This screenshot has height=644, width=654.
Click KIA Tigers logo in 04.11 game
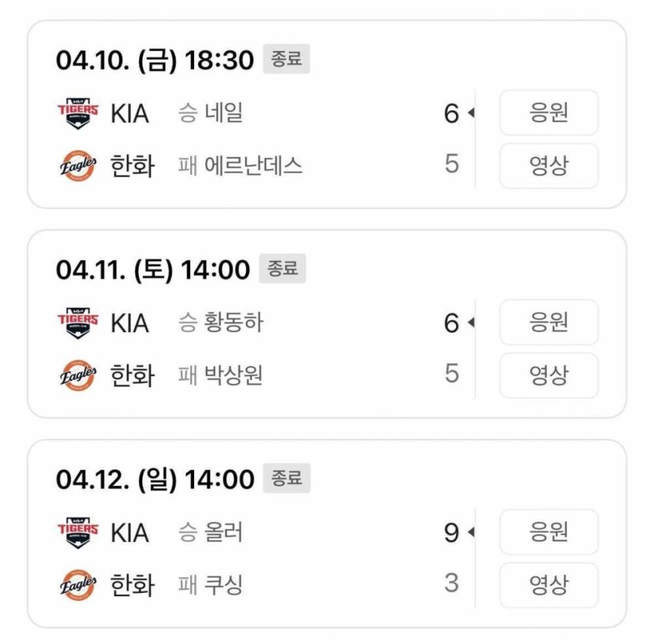coord(78,322)
